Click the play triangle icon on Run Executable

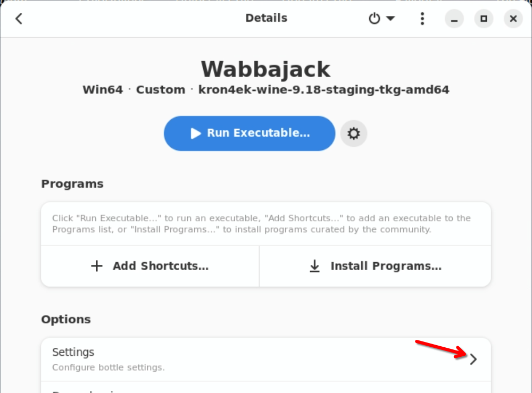click(196, 133)
